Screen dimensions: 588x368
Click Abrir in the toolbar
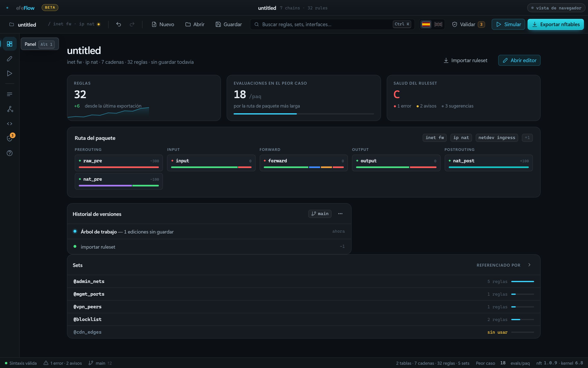click(x=195, y=24)
